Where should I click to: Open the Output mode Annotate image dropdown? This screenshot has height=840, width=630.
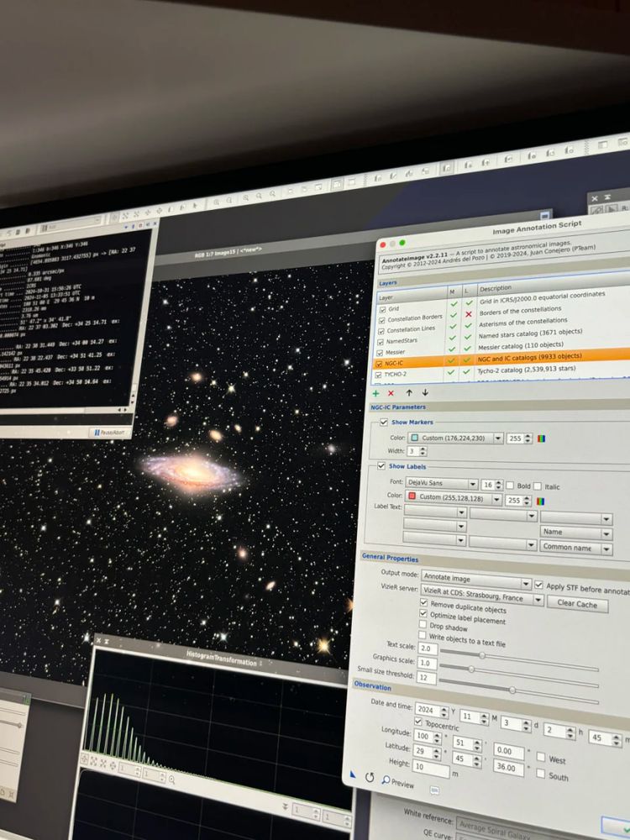(476, 580)
